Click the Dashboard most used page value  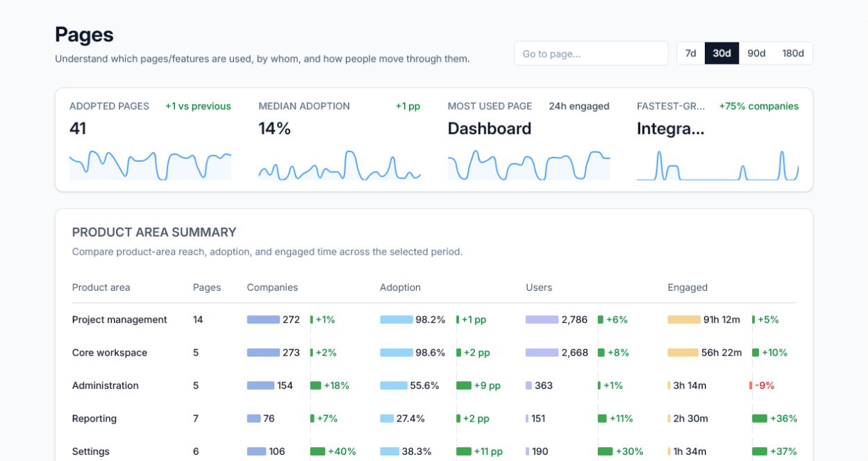tap(490, 128)
